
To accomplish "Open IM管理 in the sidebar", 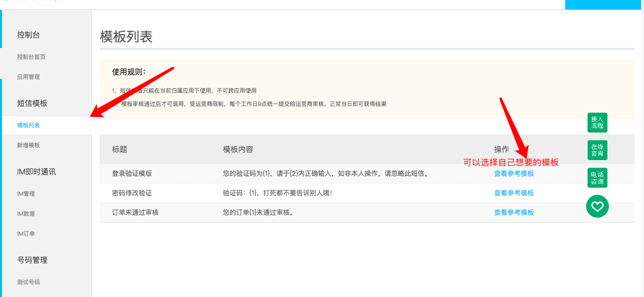I will coord(26,194).
